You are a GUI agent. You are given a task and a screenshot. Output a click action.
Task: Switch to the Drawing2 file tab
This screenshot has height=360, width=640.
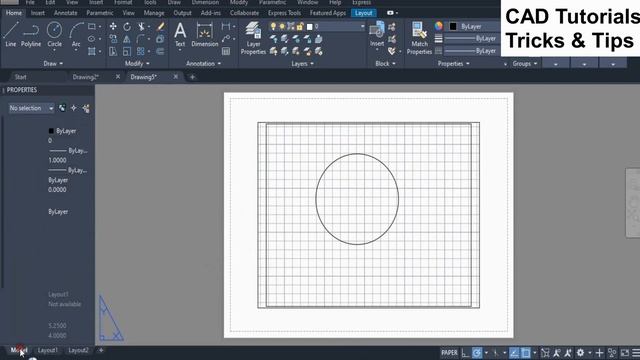coord(85,77)
